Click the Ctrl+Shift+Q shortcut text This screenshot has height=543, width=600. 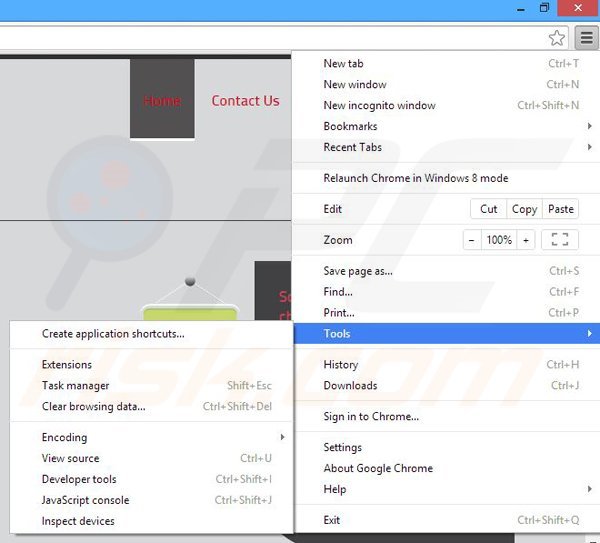pyautogui.click(x=548, y=520)
